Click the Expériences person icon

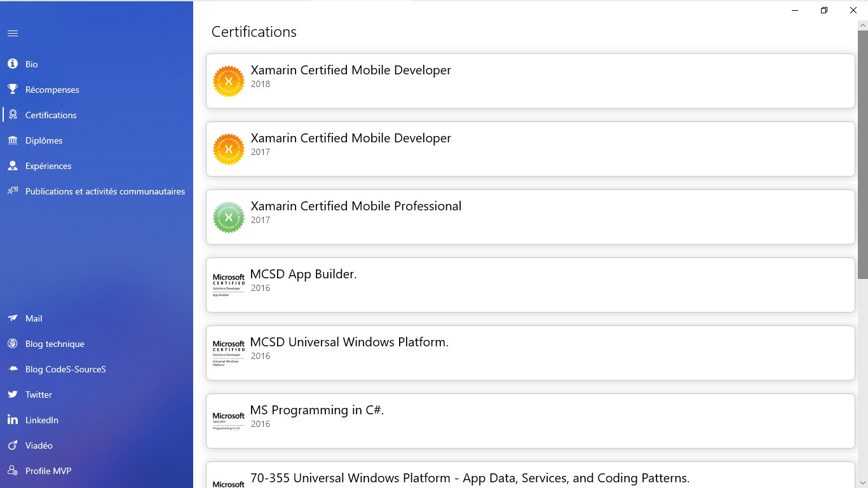[13, 166]
